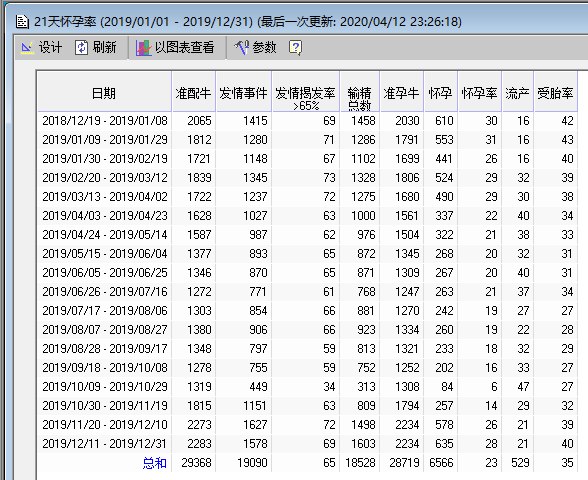The height and width of the screenshot is (480, 588).
Task: Select date row 2019/07/17 - 2019/08/06
Action: [105, 311]
